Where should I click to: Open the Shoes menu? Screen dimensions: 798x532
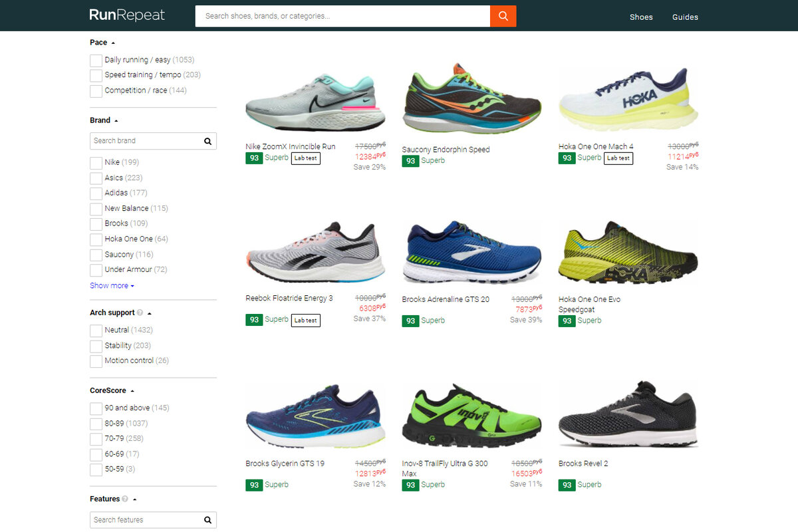point(641,17)
